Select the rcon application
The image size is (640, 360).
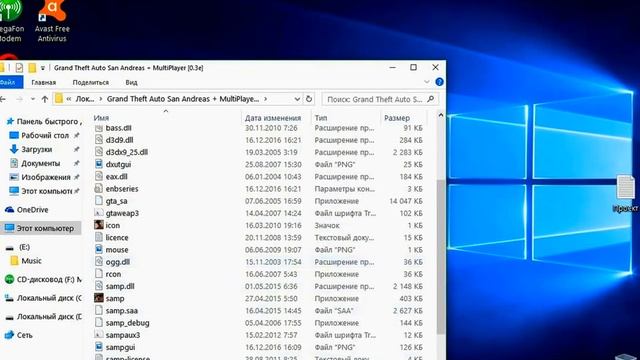pyautogui.click(x=113, y=274)
